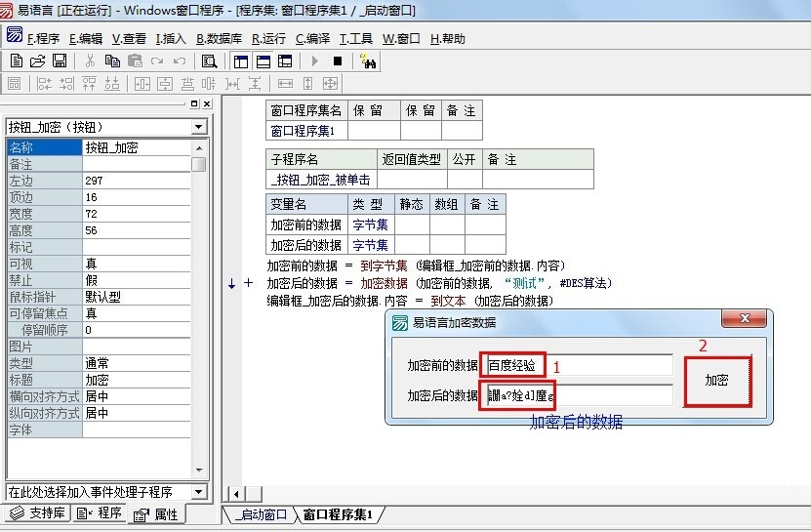Click the Redo arrow icon
Image resolution: width=811 pixels, height=532 pixels.
157,61
